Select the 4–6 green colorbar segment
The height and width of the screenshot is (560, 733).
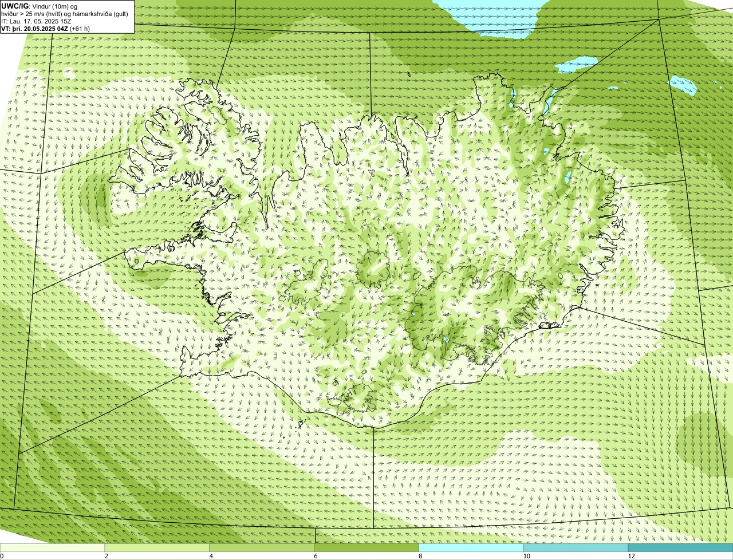(262, 547)
